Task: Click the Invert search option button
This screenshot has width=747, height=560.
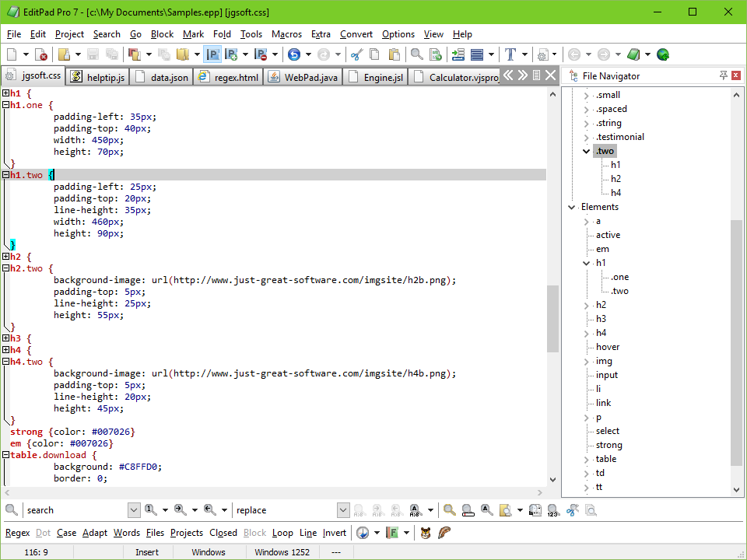Action: [334, 533]
